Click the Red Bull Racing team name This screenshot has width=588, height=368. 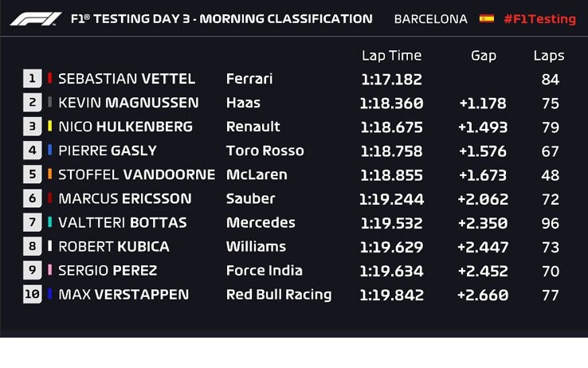(x=279, y=295)
